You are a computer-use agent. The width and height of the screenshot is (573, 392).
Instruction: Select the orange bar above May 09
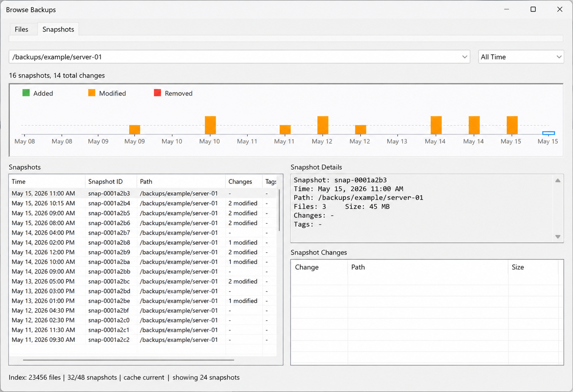click(135, 130)
